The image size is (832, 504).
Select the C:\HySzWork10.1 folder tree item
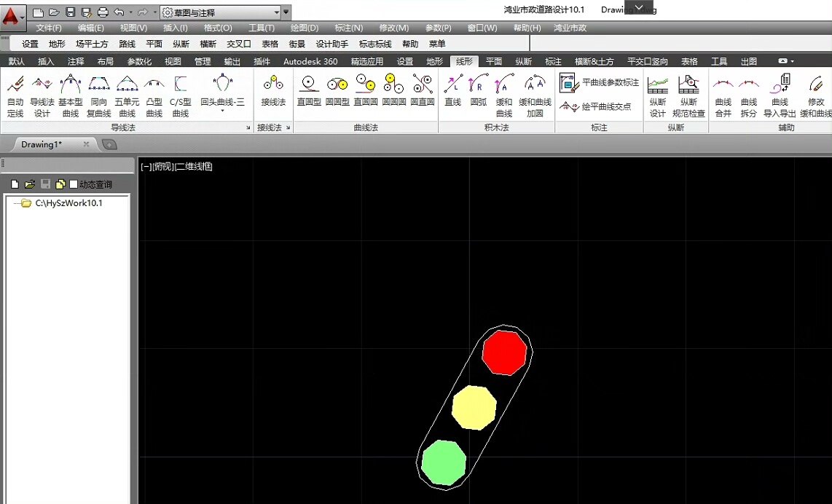(68, 202)
